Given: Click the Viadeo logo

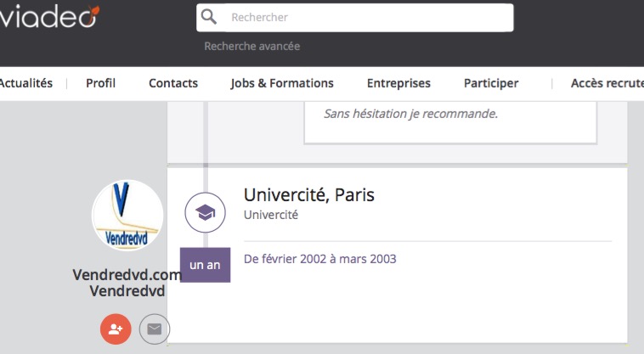Looking at the screenshot, I should (x=48, y=15).
